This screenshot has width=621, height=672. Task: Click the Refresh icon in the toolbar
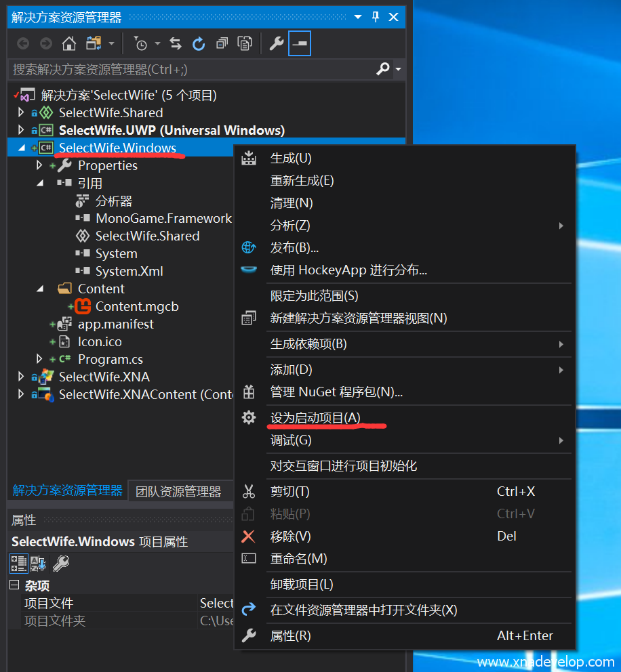click(199, 44)
